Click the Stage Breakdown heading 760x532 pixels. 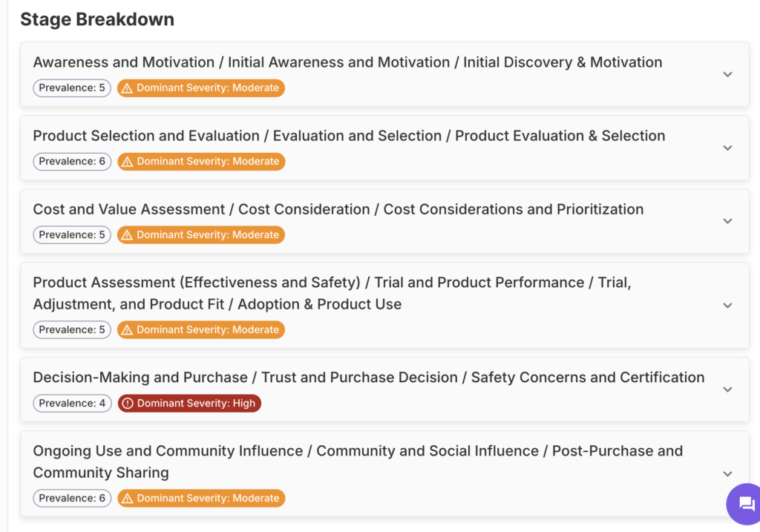click(x=97, y=19)
